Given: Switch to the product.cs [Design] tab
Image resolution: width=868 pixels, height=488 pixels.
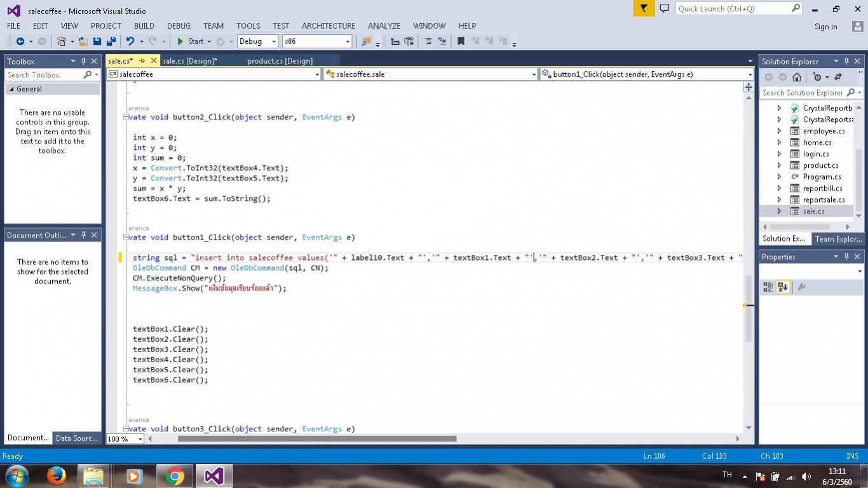Looking at the screenshot, I should point(280,61).
